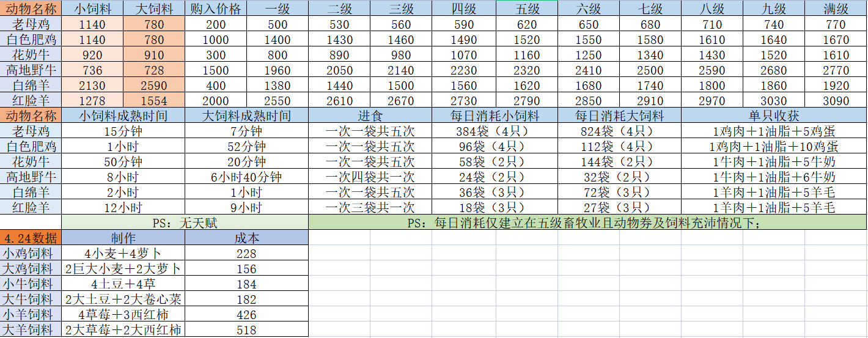Click the 小鸡饲料 cost value 228
This screenshot has height=338, width=868.
[247, 253]
